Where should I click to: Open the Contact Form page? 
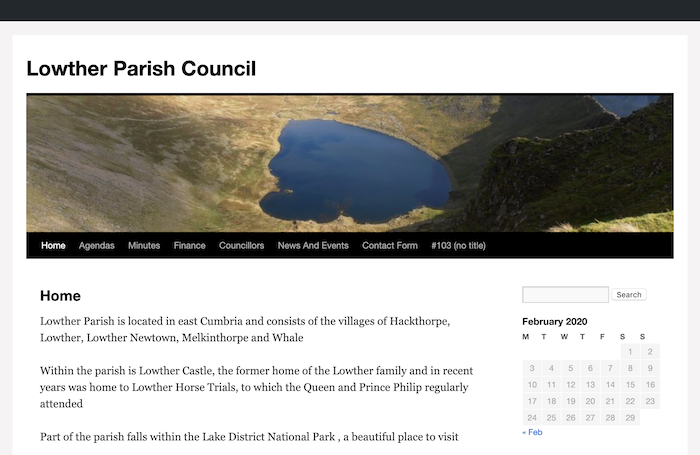[390, 245]
